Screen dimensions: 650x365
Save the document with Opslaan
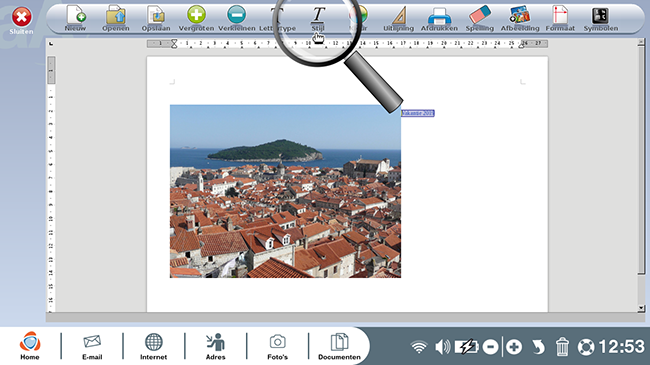coord(156,18)
